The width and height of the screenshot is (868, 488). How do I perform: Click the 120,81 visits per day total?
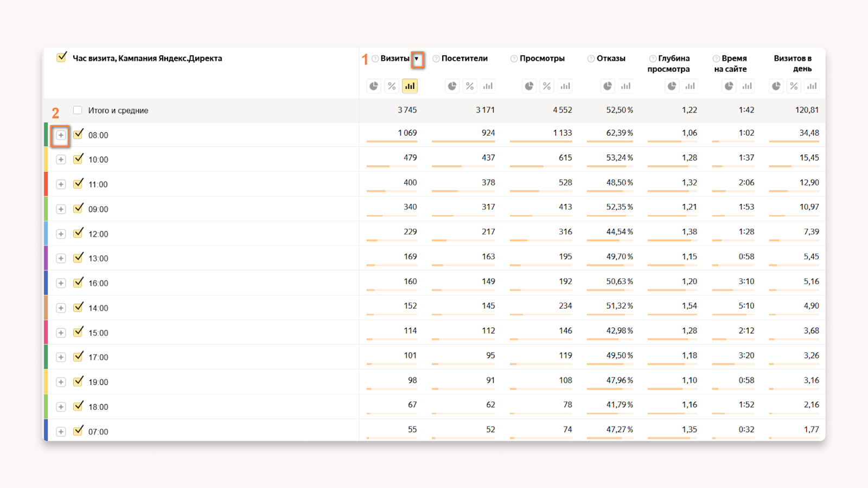[x=807, y=110]
